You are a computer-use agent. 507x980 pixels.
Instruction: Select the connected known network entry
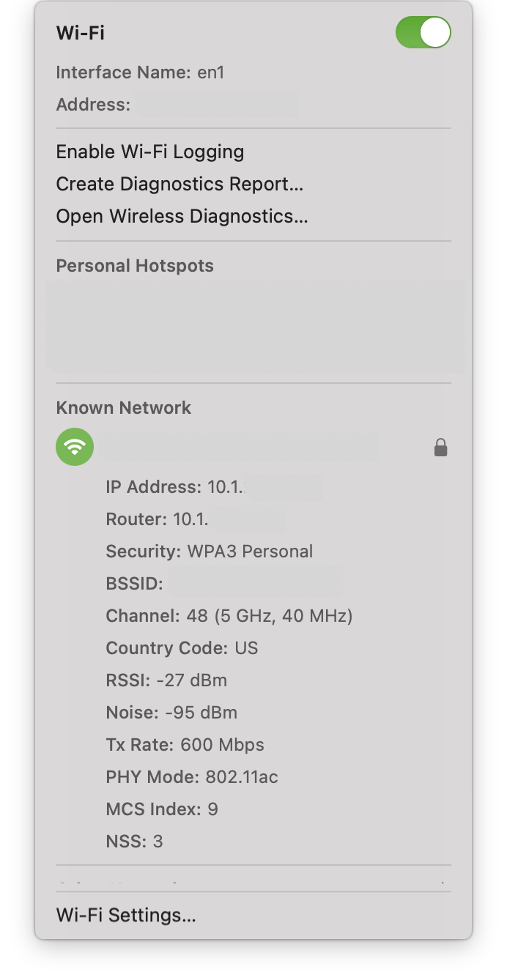point(242,447)
